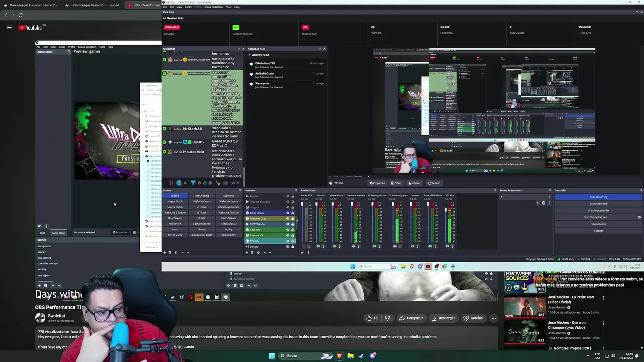Move the selected source down
The image size is (644, 362).
point(270,252)
